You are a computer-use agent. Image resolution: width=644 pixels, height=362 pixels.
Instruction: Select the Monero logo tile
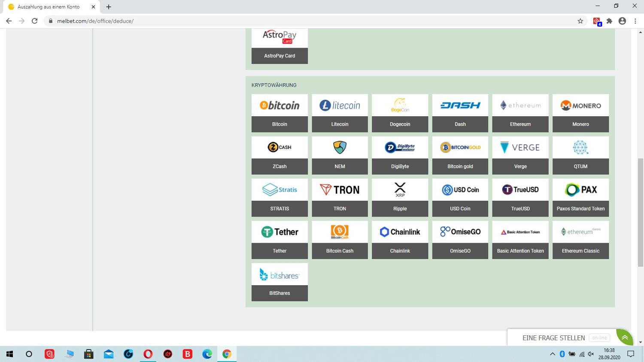coord(580,105)
